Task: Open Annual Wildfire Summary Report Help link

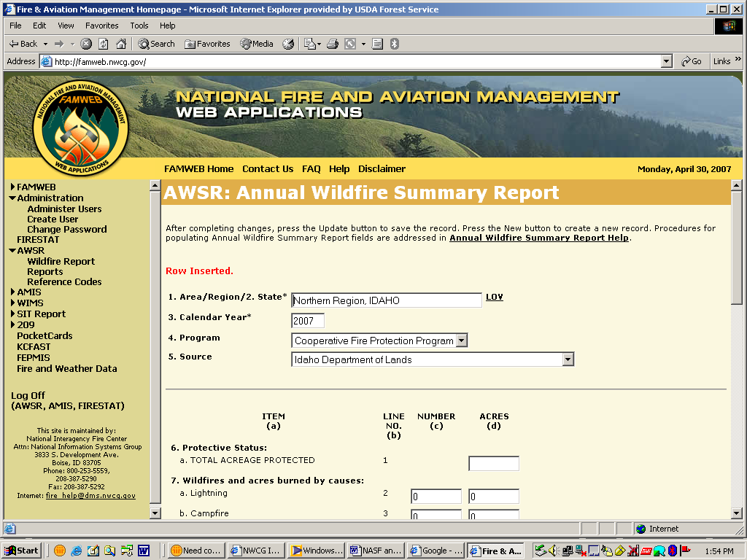Action: [539, 238]
